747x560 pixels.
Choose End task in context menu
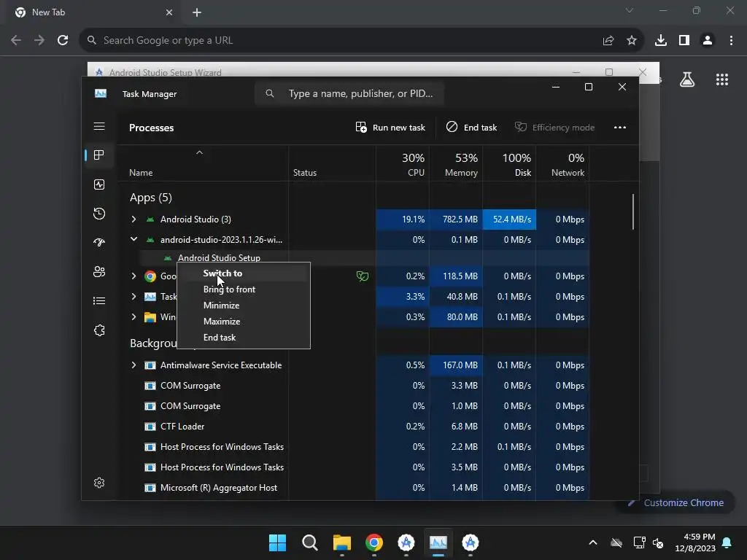coord(244,338)
